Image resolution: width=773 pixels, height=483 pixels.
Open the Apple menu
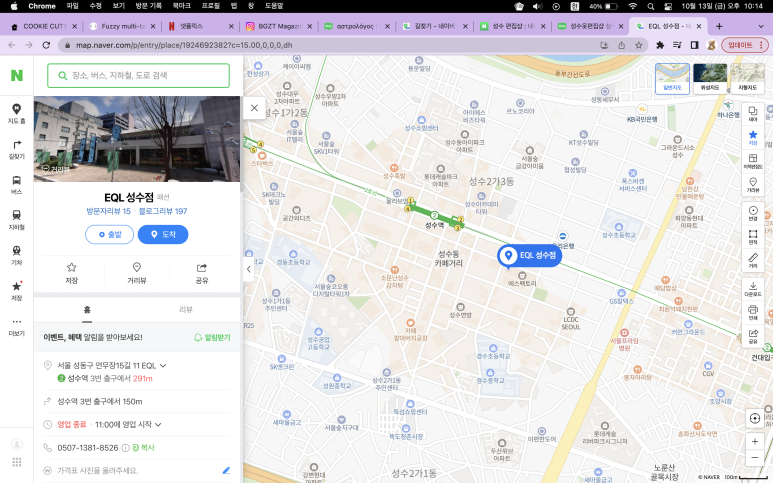pos(14,6)
